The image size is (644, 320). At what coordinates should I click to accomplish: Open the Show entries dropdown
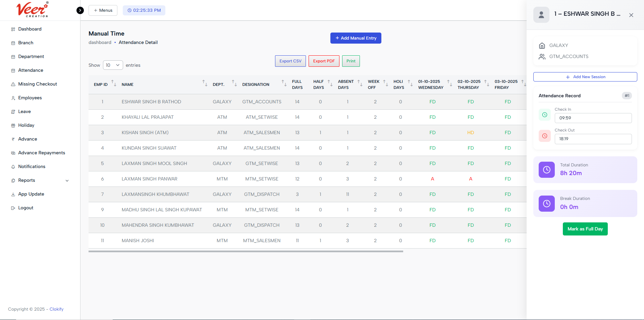[x=113, y=65]
